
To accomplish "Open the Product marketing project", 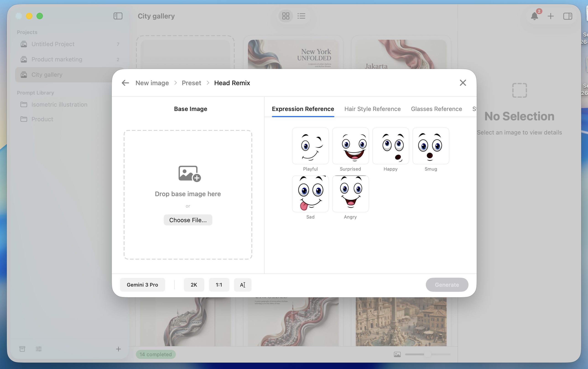I will (57, 59).
